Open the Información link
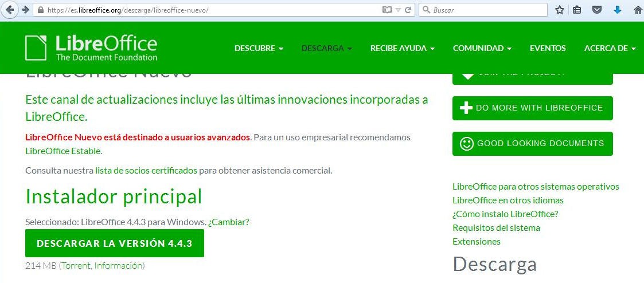The image size is (644, 283). 118,266
